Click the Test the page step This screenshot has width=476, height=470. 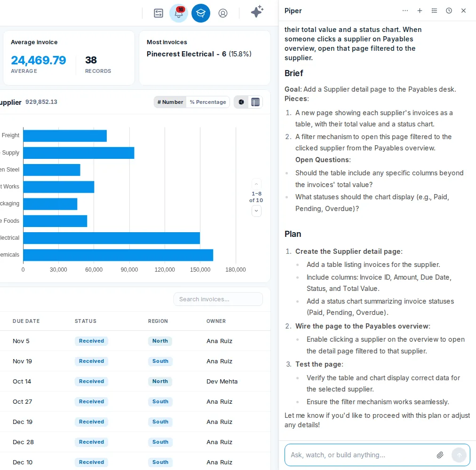[319, 364]
